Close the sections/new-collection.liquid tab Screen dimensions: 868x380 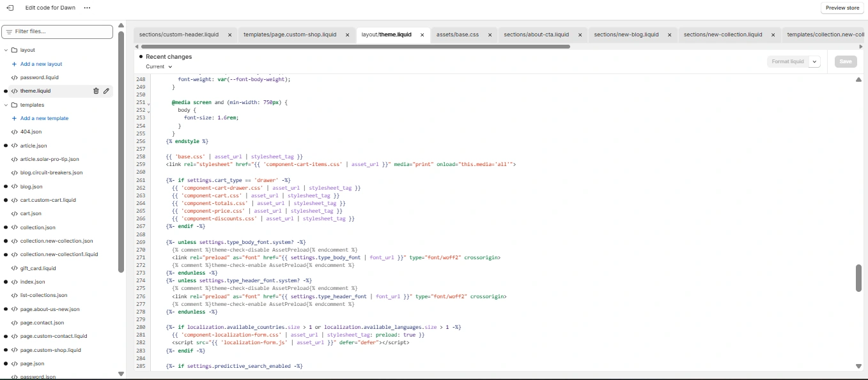click(773, 34)
